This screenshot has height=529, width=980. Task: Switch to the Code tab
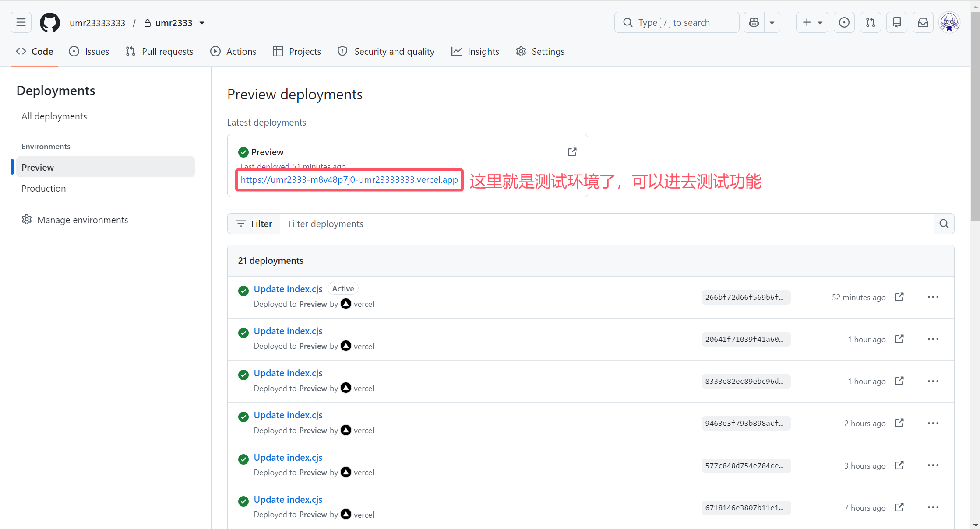[x=35, y=51]
